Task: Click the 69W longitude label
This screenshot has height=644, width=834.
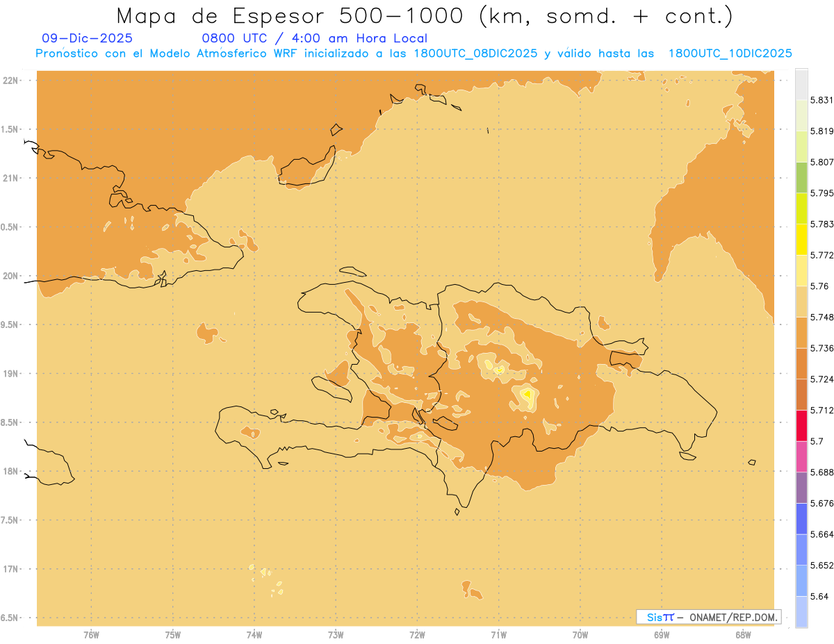Action: pos(662,634)
